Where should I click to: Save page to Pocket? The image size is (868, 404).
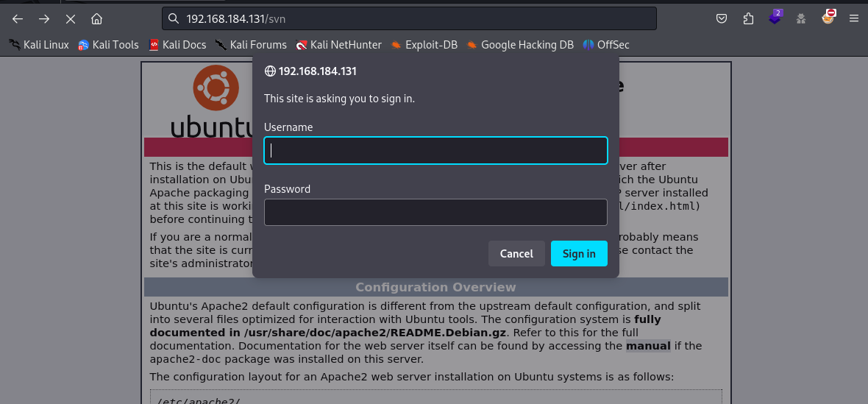(722, 18)
